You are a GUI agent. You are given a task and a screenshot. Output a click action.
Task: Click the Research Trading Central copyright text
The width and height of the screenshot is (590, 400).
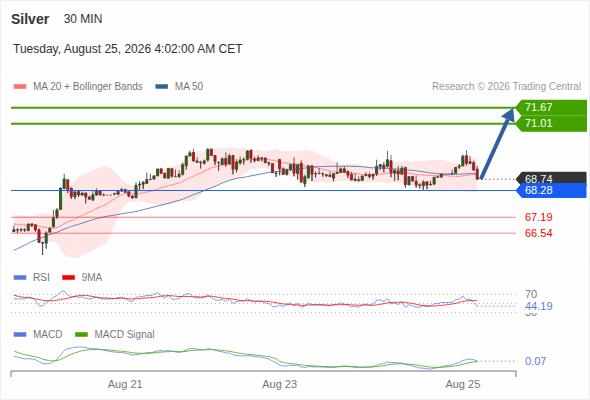point(506,87)
